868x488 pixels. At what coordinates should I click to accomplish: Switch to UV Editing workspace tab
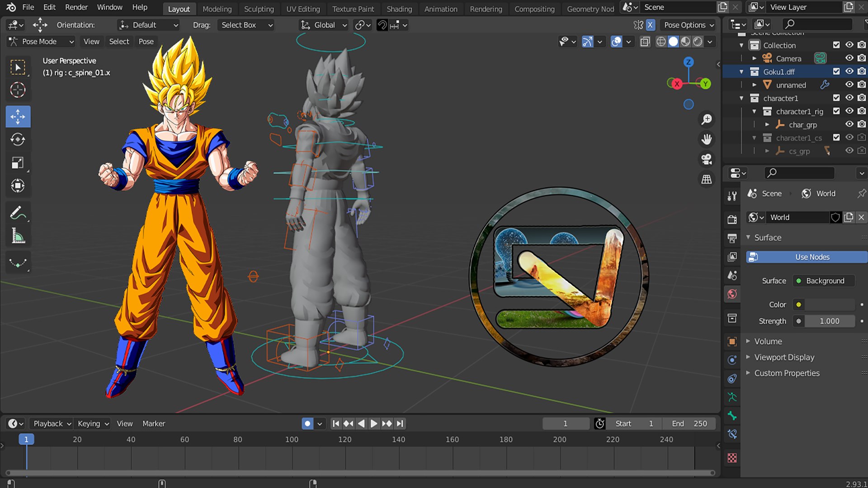[303, 9]
